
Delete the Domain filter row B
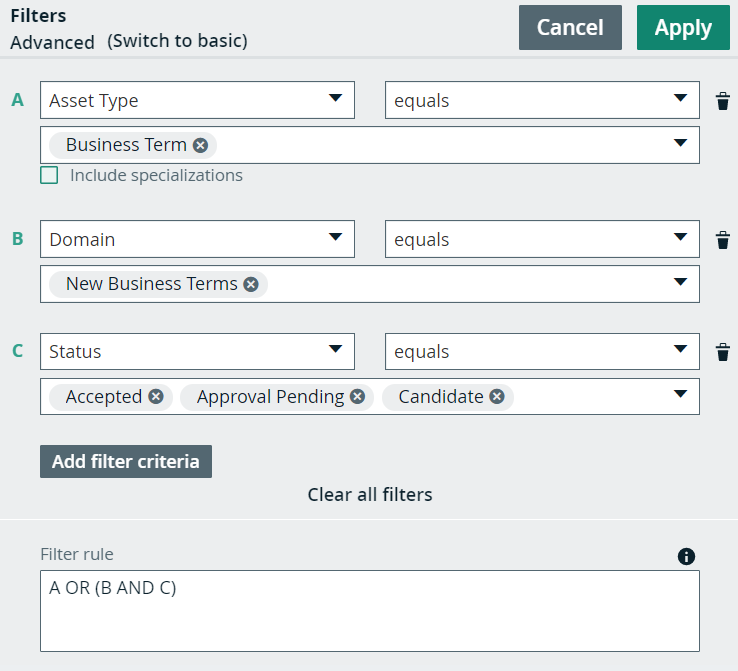coord(722,240)
